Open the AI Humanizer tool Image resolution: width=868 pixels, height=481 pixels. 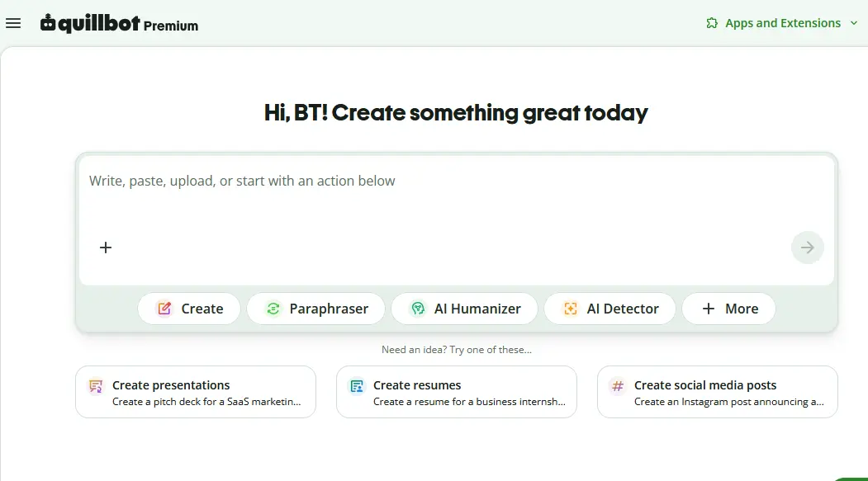click(x=464, y=309)
